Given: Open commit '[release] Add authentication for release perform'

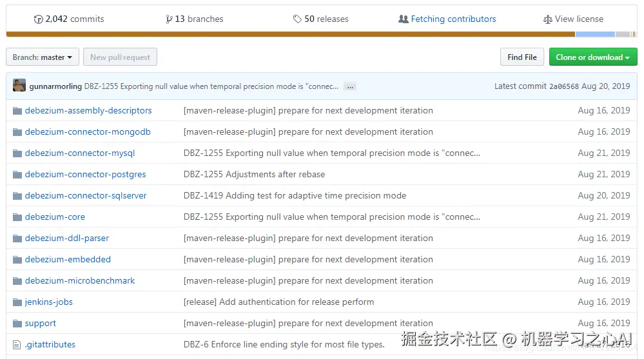Looking at the screenshot, I should click(x=279, y=302).
